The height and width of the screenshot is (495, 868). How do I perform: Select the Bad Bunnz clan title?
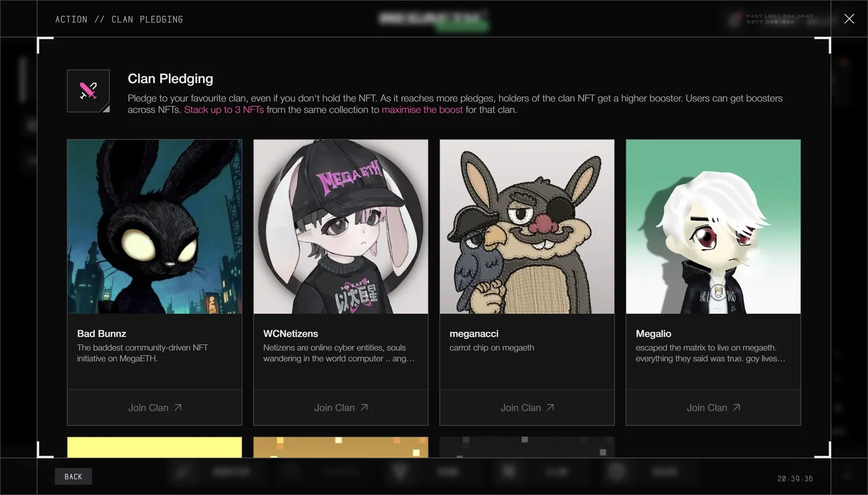[101, 333]
